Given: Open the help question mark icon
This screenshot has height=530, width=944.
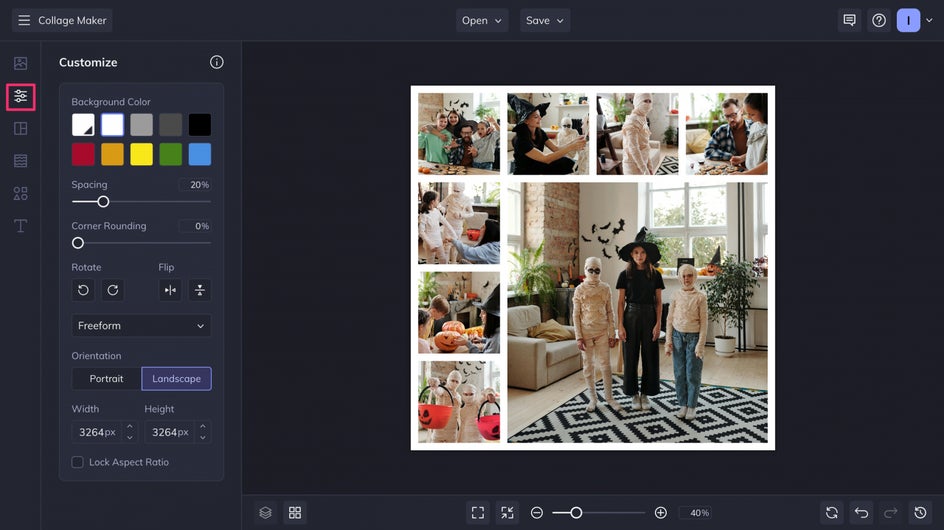Looking at the screenshot, I should pos(879,20).
